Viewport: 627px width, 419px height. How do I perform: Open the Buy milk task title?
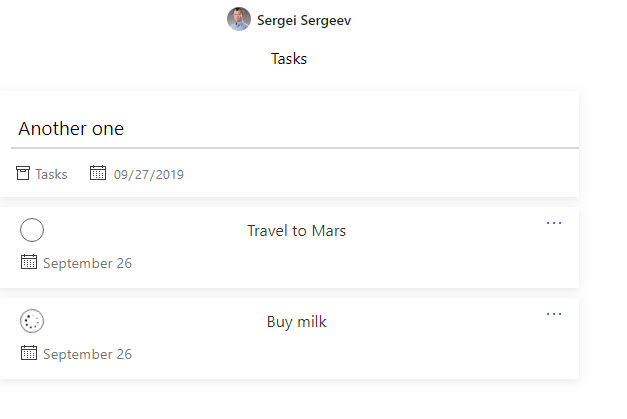click(x=296, y=322)
